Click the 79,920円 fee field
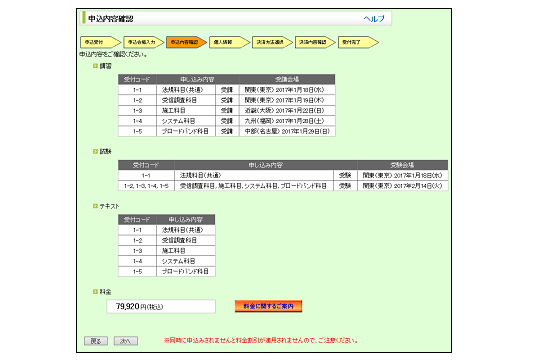Screen dimensions: 543x361 pos(161,307)
